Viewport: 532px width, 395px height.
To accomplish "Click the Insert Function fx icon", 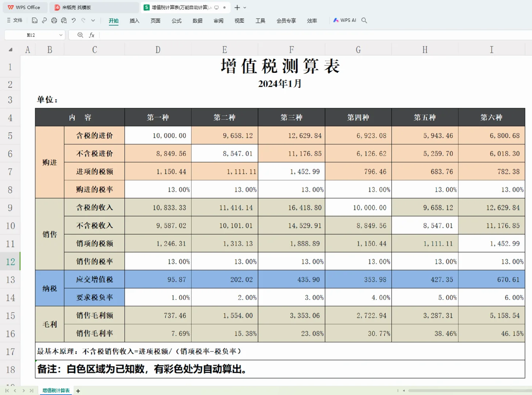I will pyautogui.click(x=92, y=35).
